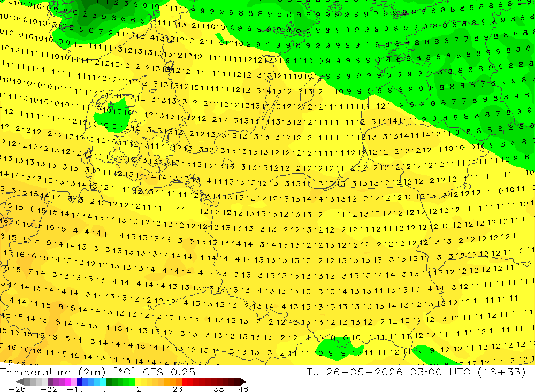Click the 'Temperature (2m)' title text
The width and height of the screenshot is (535, 392).
(x=53, y=372)
